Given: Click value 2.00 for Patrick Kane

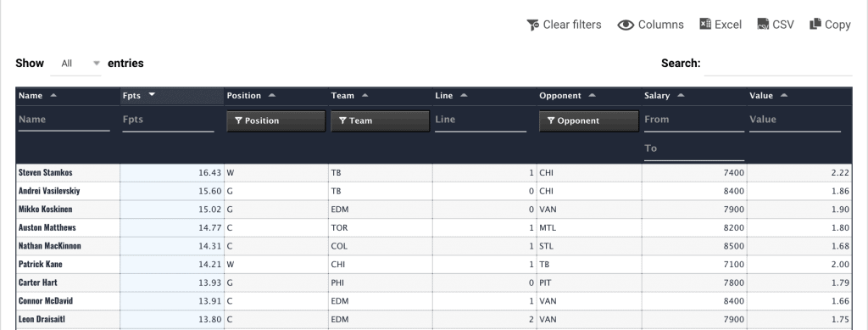Looking at the screenshot, I should pos(840,264).
